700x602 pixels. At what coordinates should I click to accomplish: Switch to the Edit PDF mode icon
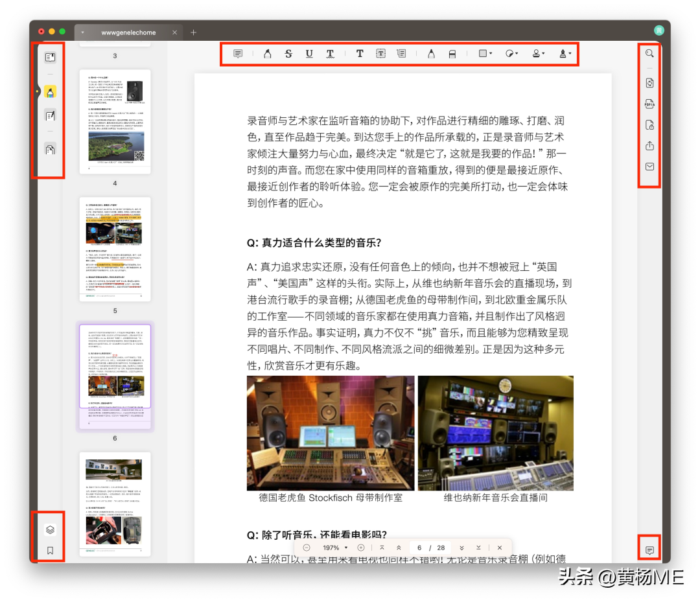[50, 116]
